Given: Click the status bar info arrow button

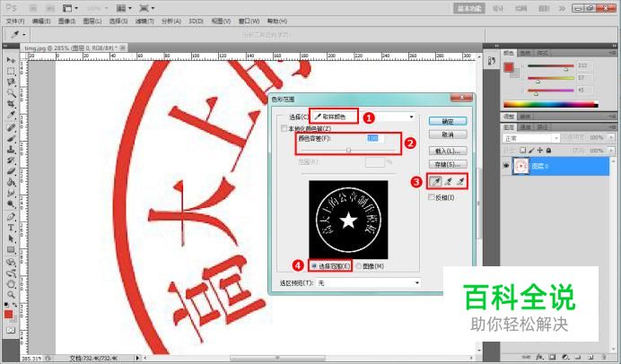Looking at the screenshot, I should point(137,358).
